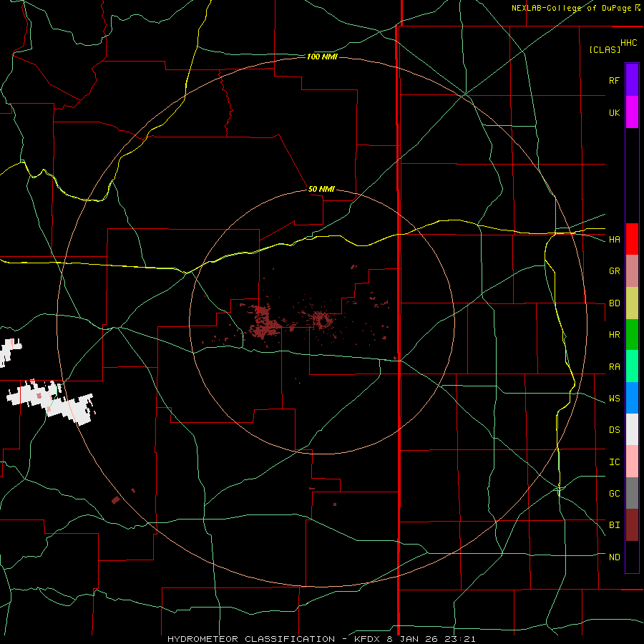Pick the HR green legend swatch
This screenshot has width=644, height=644.
632,334
